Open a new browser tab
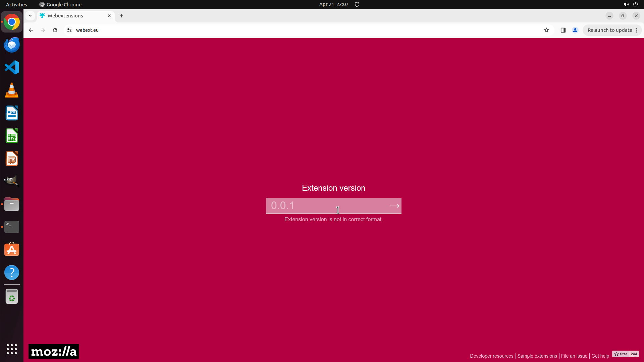This screenshot has width=644, height=362. tap(121, 16)
